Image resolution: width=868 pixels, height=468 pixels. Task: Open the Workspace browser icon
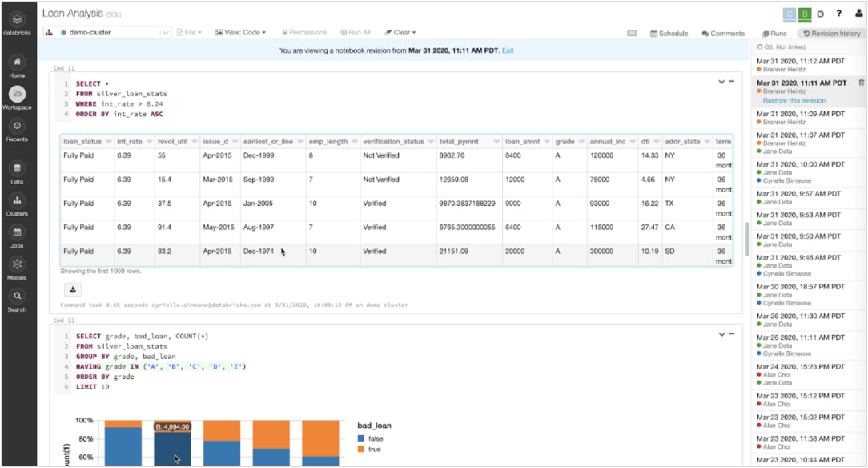[17, 95]
